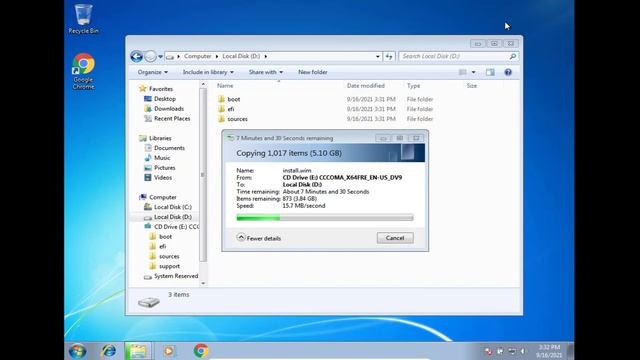Open the recent locations dropdown arrow
640x360 pixels.
[160, 57]
